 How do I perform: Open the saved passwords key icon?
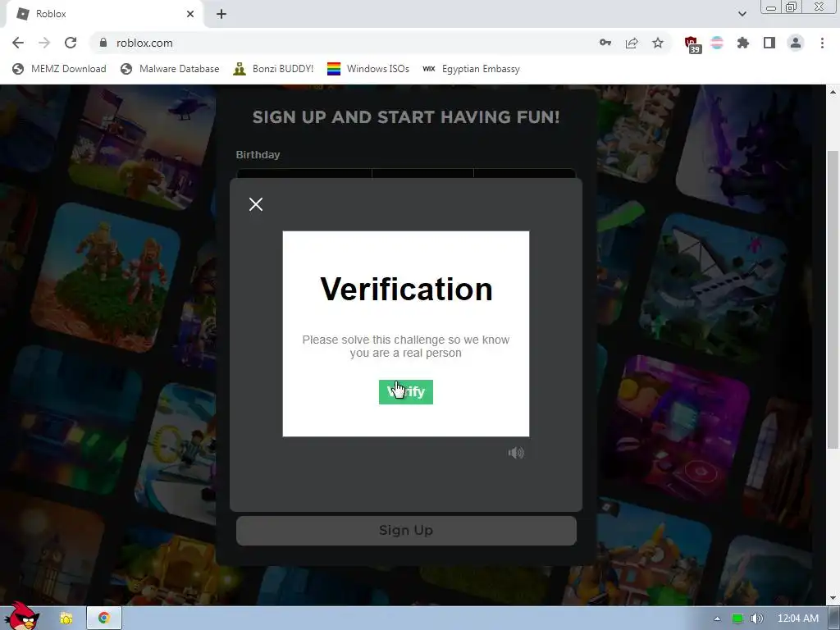(605, 43)
